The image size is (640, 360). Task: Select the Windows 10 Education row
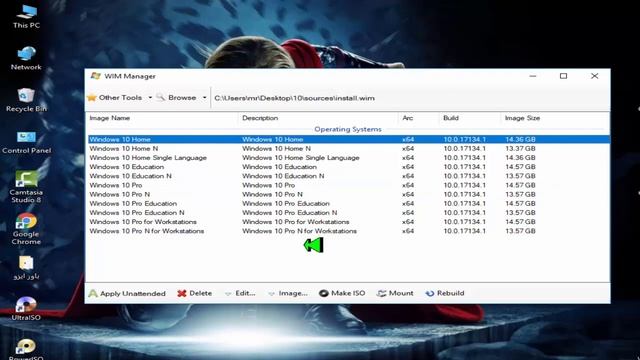coord(349,167)
